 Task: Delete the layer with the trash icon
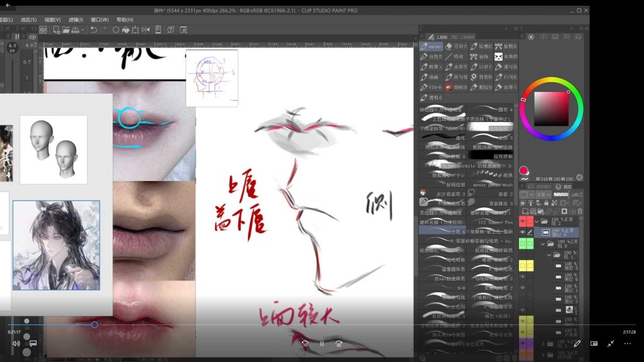tap(580, 211)
